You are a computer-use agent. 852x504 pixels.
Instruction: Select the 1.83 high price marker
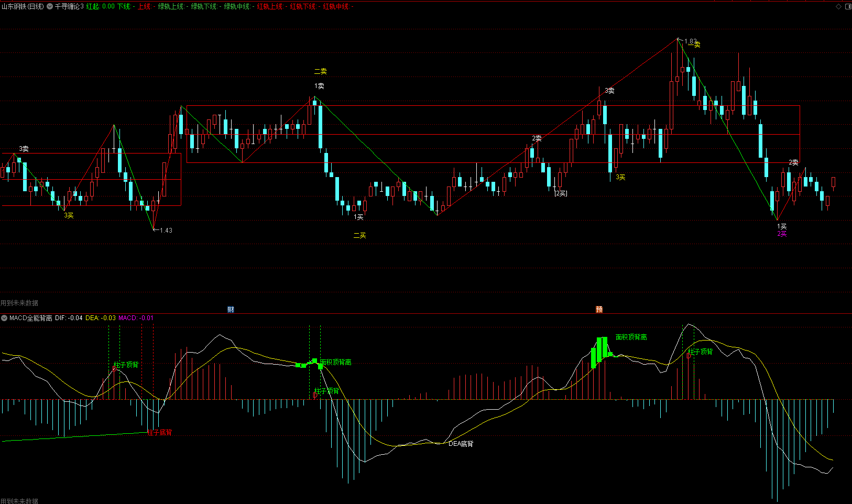click(x=690, y=41)
